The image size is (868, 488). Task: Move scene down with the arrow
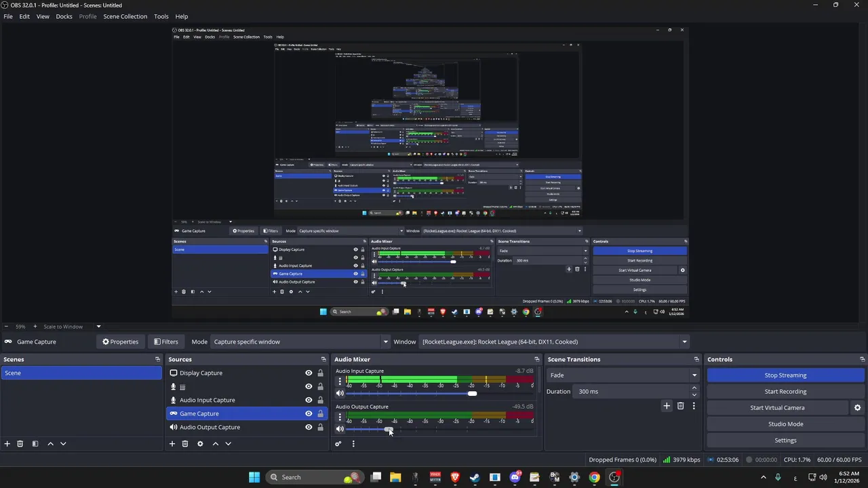point(63,444)
